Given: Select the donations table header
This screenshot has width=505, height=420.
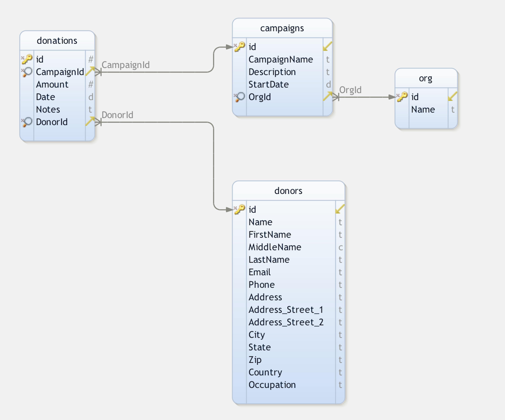Looking at the screenshot, I should tap(57, 41).
